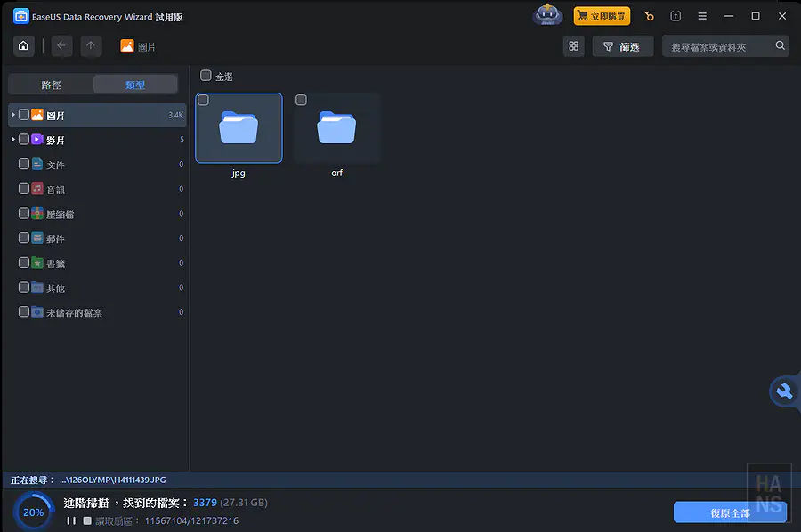801x532 pixels.
Task: Select the 類型 tab
Action: coord(135,85)
